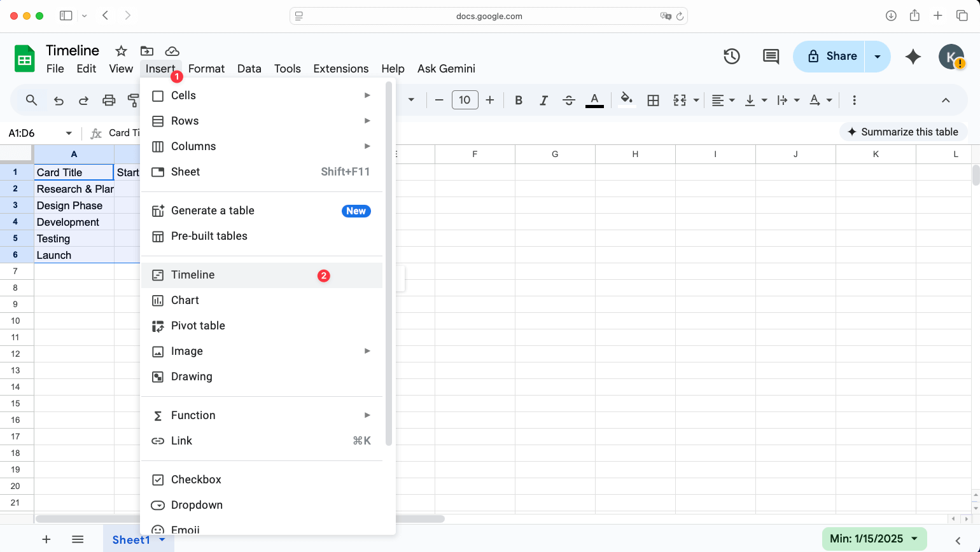980x552 pixels.
Task: Click the Print icon
Action: click(109, 100)
